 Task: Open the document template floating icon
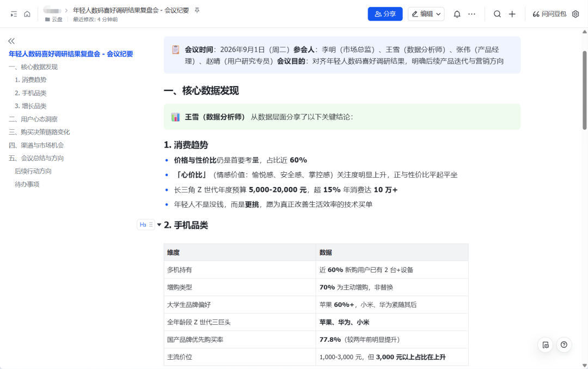click(546, 344)
